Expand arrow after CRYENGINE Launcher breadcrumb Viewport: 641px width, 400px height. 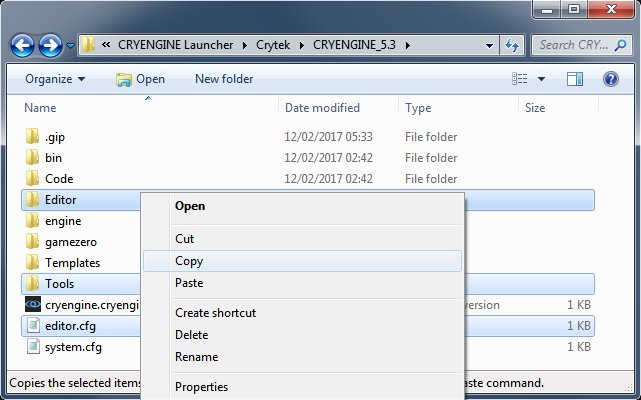click(x=245, y=45)
